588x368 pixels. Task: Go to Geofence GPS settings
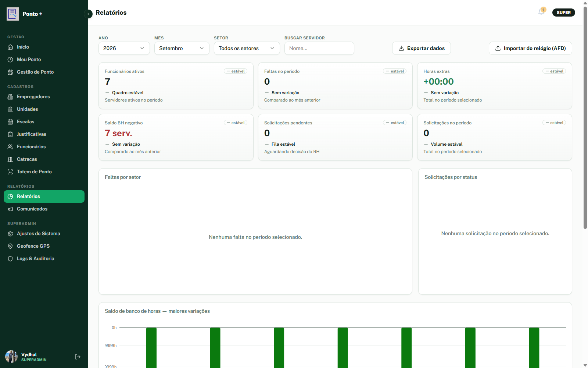click(44, 246)
